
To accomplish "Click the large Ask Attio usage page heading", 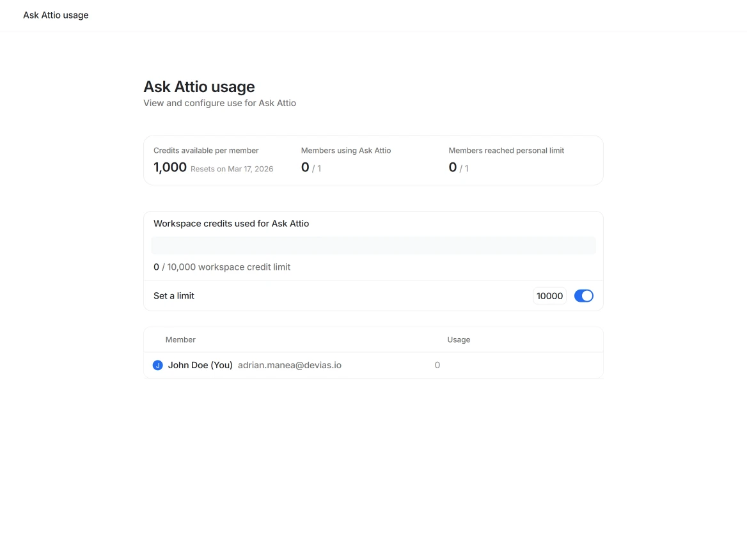I will [199, 87].
